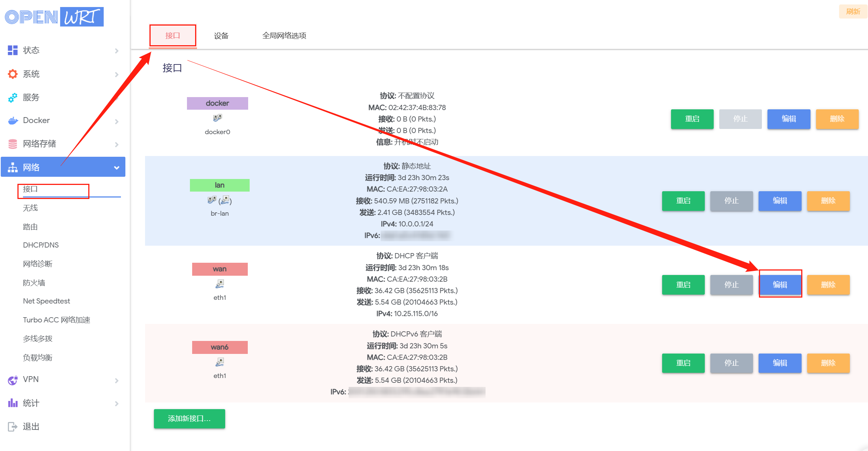Click the network storage database icon

pyautogui.click(x=13, y=144)
